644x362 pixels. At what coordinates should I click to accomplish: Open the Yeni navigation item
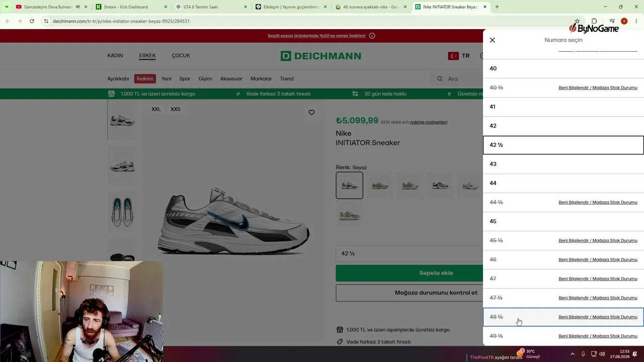click(x=167, y=79)
